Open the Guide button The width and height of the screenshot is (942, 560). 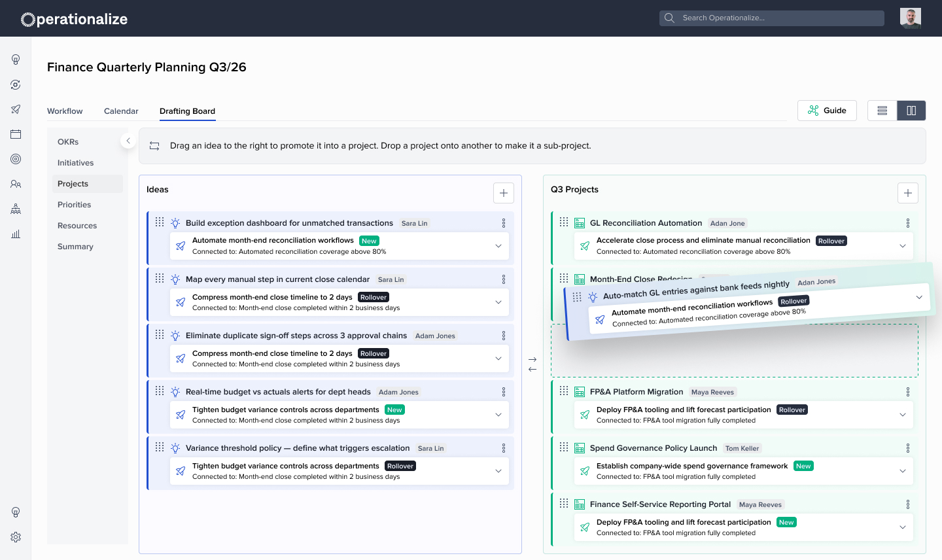point(827,111)
